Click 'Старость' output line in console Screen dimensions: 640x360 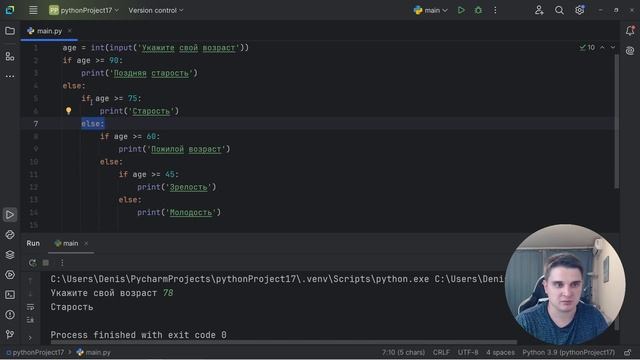pos(72,307)
